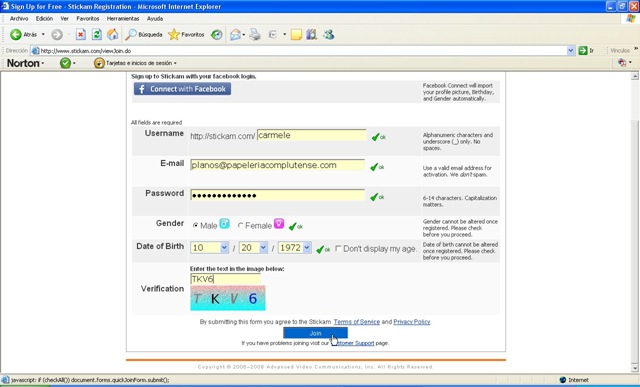Click the Norton green checkmark status icon

point(65,63)
